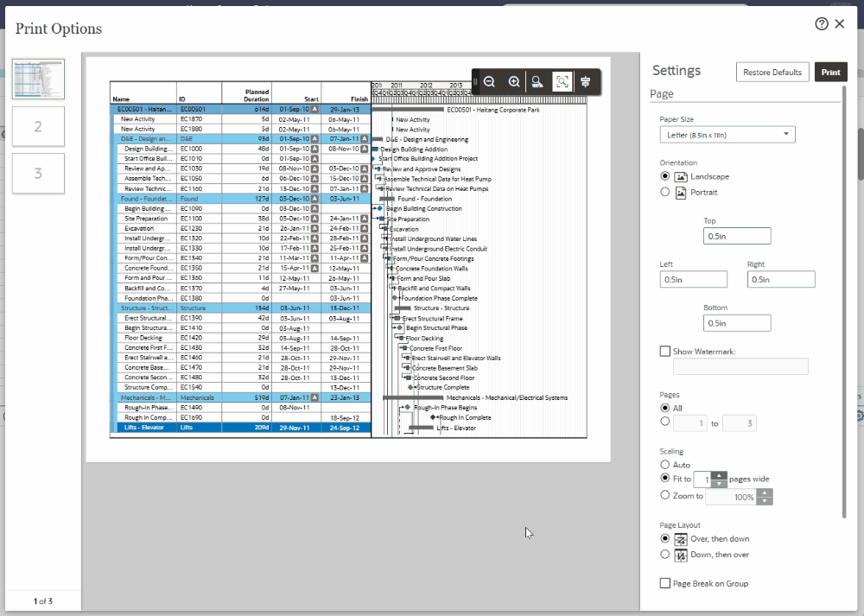The image size is (864, 616).
Task: Decrease the Zoom to percentage
Action: [x=765, y=501]
